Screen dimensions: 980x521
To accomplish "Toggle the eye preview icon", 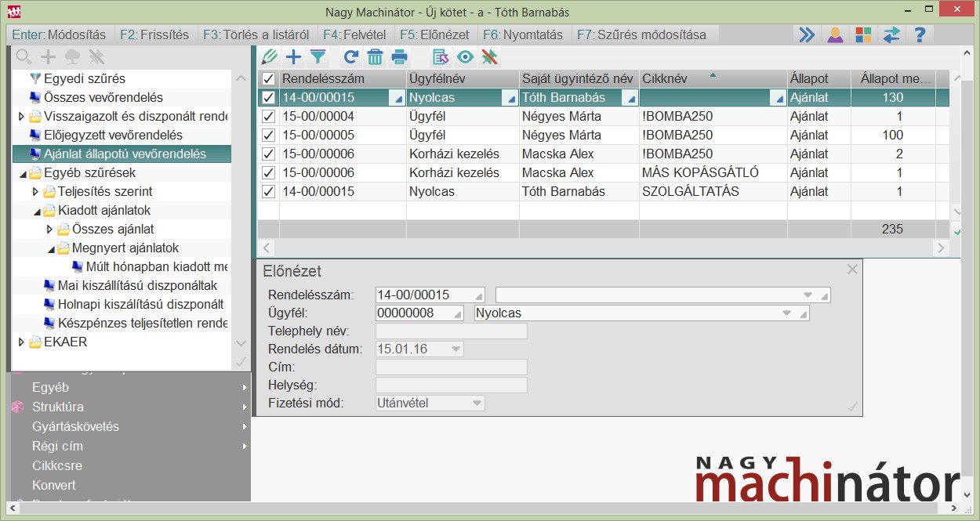I will [x=466, y=56].
